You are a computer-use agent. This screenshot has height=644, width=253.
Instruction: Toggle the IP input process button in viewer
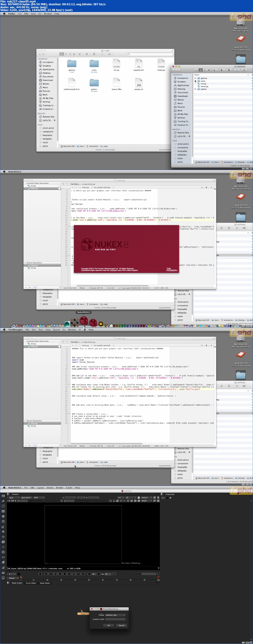(154, 501)
